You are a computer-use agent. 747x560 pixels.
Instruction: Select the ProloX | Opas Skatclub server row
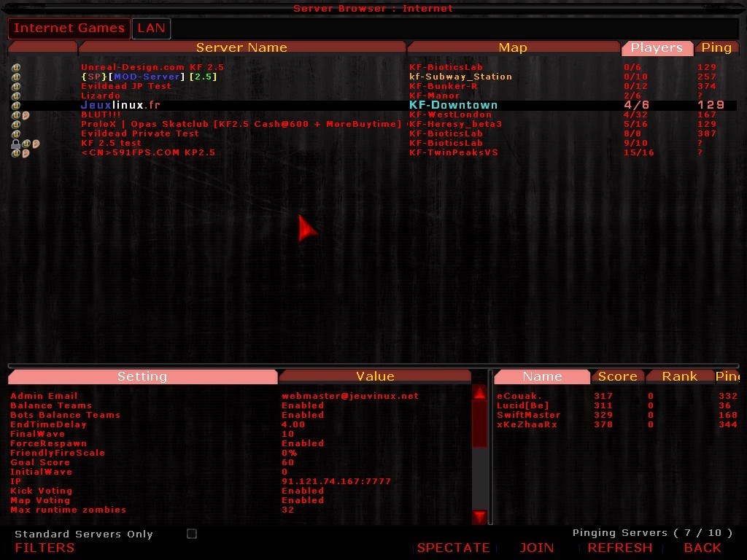coord(241,125)
